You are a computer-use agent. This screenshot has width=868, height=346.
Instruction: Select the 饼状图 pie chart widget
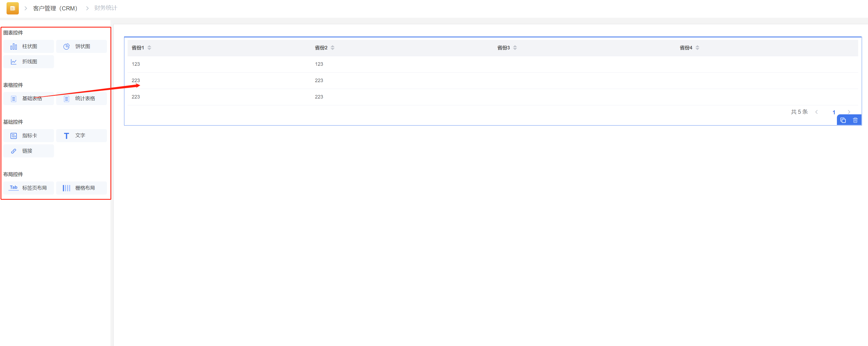tap(81, 47)
